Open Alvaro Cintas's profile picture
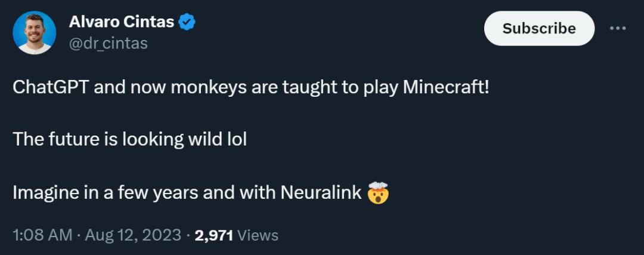Viewport: 644px width, 255px height. point(34,33)
